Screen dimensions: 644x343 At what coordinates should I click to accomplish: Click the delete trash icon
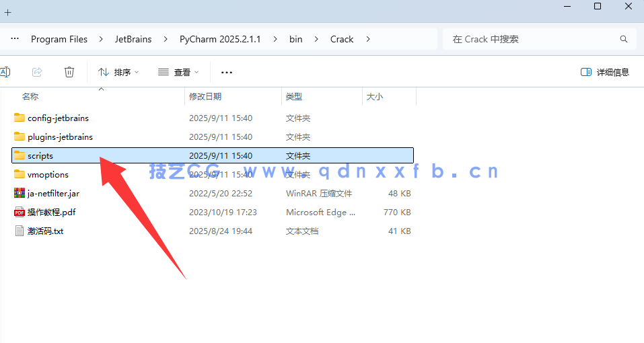69,72
